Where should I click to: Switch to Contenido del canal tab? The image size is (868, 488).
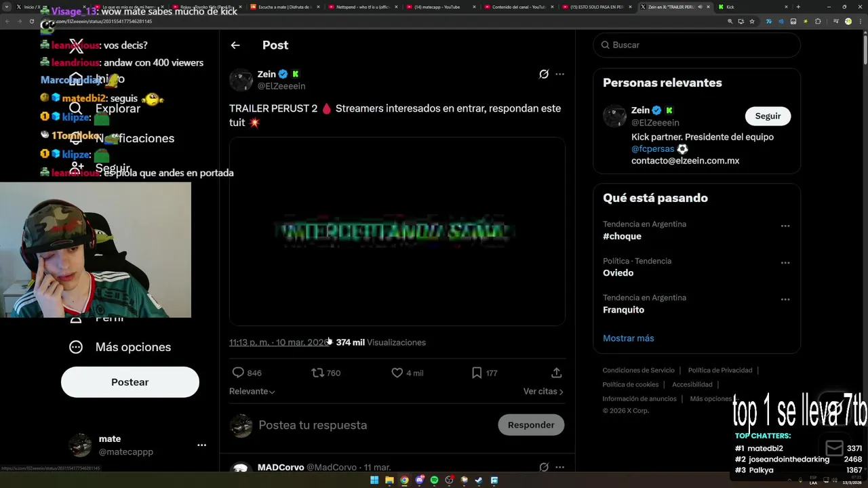tap(519, 7)
